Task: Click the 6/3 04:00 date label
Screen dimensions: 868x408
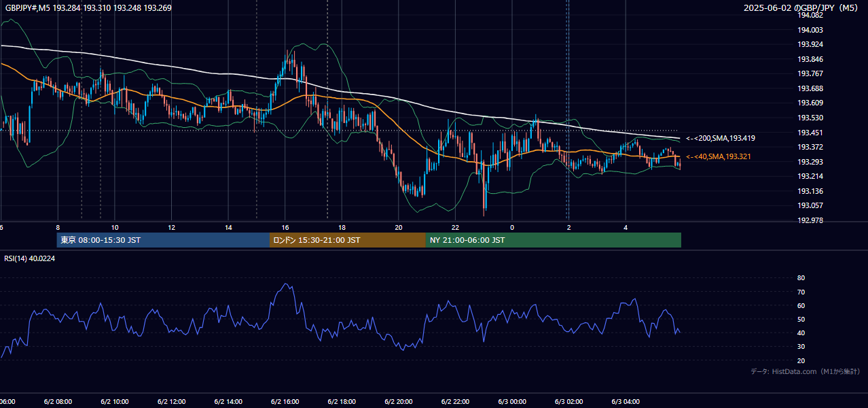Action: pos(626,402)
